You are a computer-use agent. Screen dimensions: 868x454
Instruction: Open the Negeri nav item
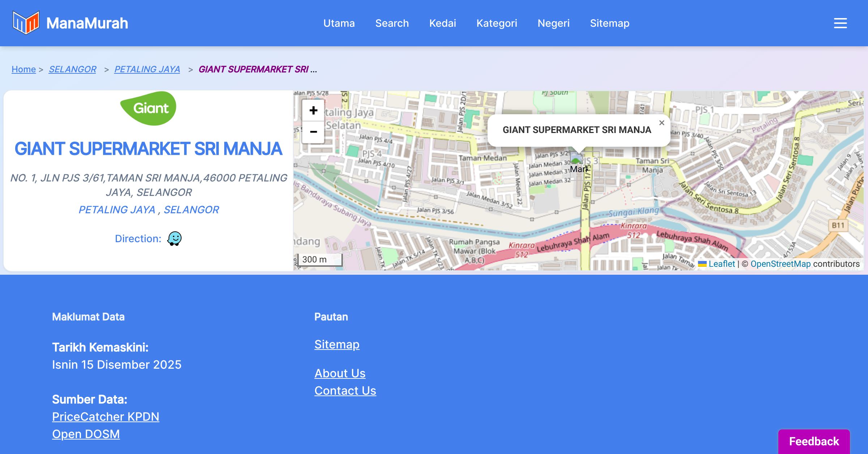coord(553,23)
